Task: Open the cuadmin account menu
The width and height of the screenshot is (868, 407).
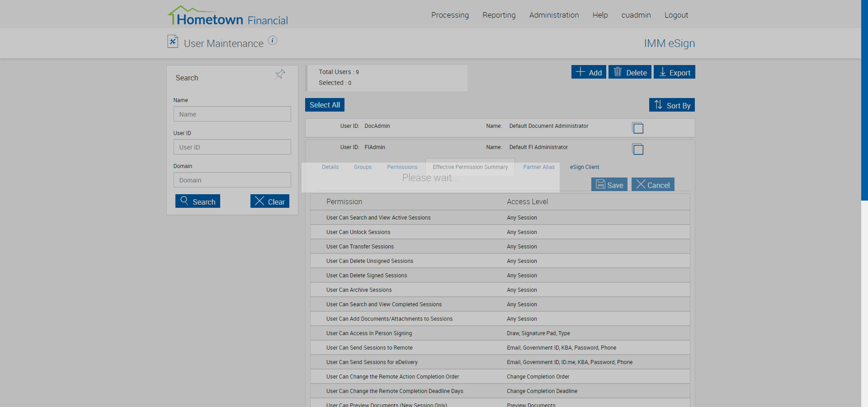Action: click(636, 15)
